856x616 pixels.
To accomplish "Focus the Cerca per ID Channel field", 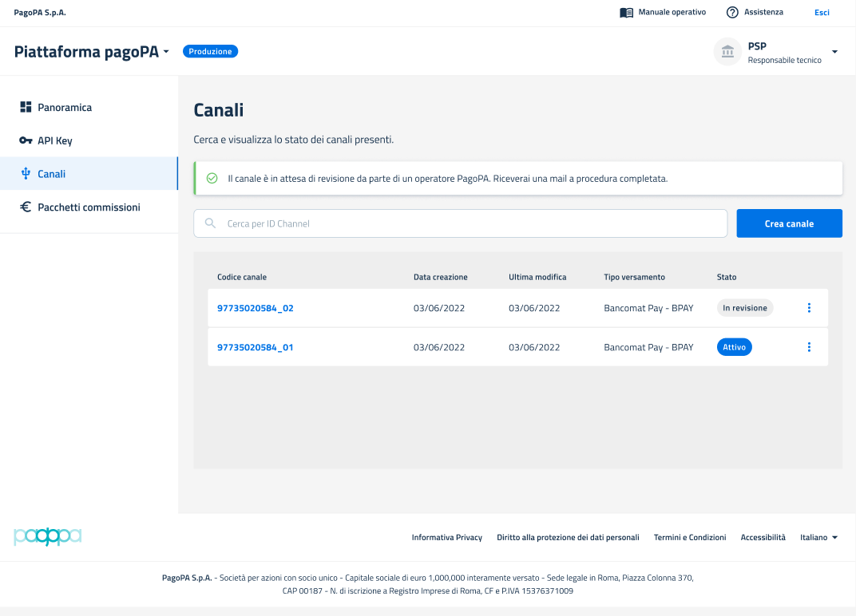I will click(471, 223).
